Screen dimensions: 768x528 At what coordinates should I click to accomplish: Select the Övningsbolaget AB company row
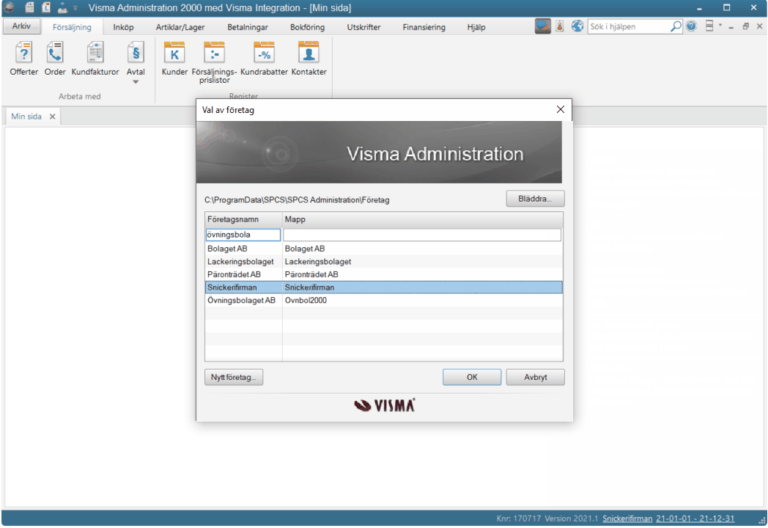pyautogui.click(x=384, y=300)
